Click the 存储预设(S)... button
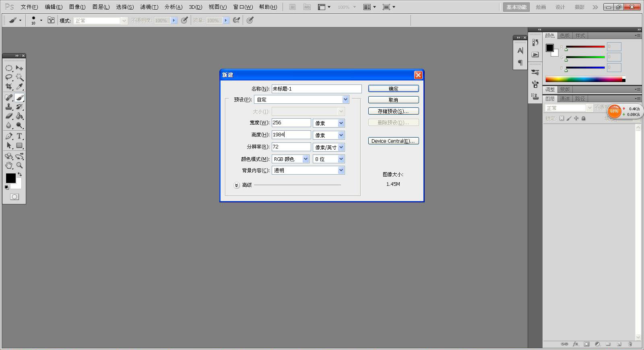Image resolution: width=644 pixels, height=350 pixels. click(x=394, y=111)
